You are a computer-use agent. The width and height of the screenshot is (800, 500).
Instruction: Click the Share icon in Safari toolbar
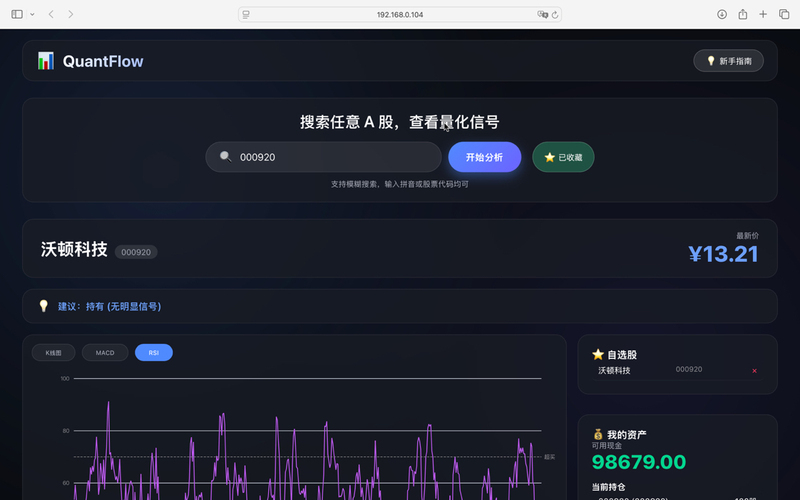coord(742,14)
